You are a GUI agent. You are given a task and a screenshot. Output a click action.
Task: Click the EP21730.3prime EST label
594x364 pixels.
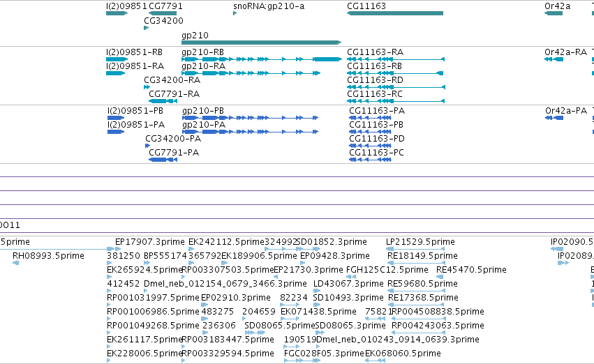click(x=309, y=270)
